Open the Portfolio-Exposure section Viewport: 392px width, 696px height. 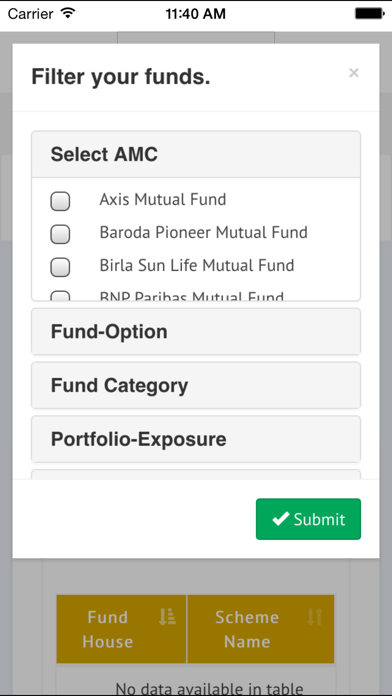click(x=196, y=439)
